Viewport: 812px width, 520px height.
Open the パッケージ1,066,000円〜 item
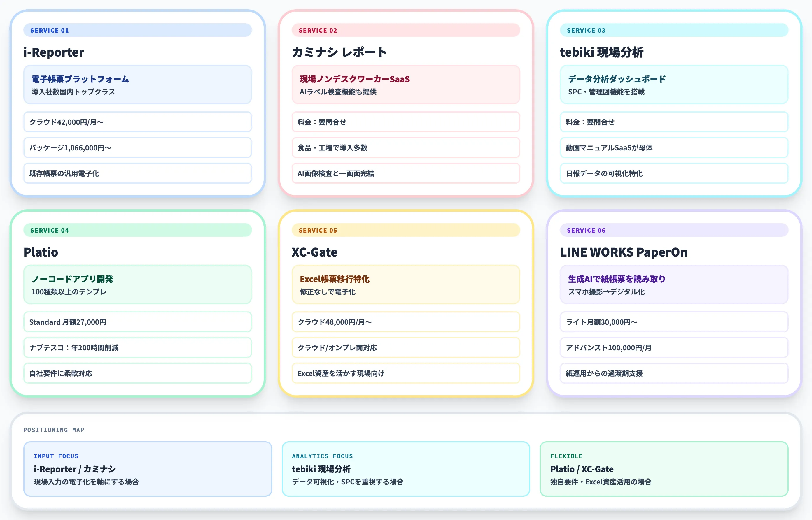click(x=137, y=147)
